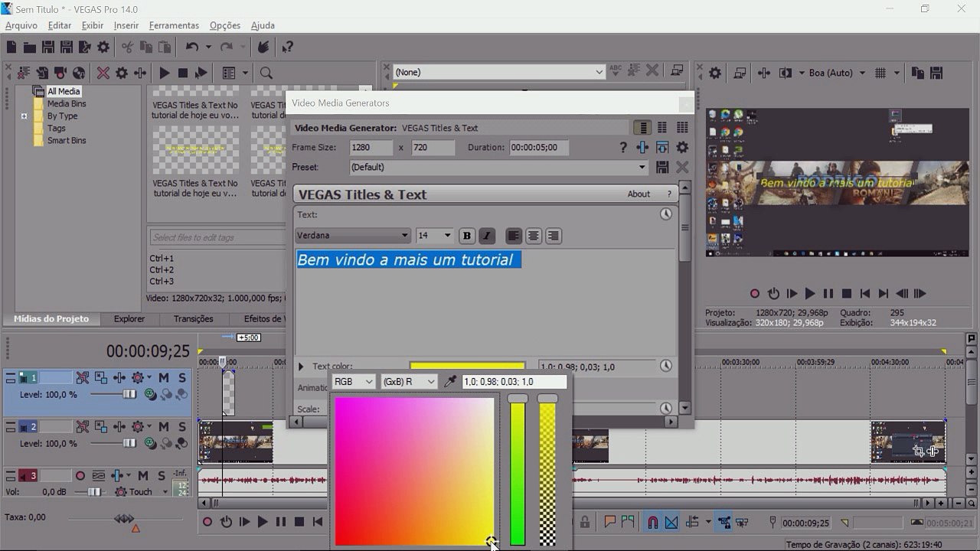Open the Preset (Default) dropdown
The image size is (980, 551).
coord(498,167)
